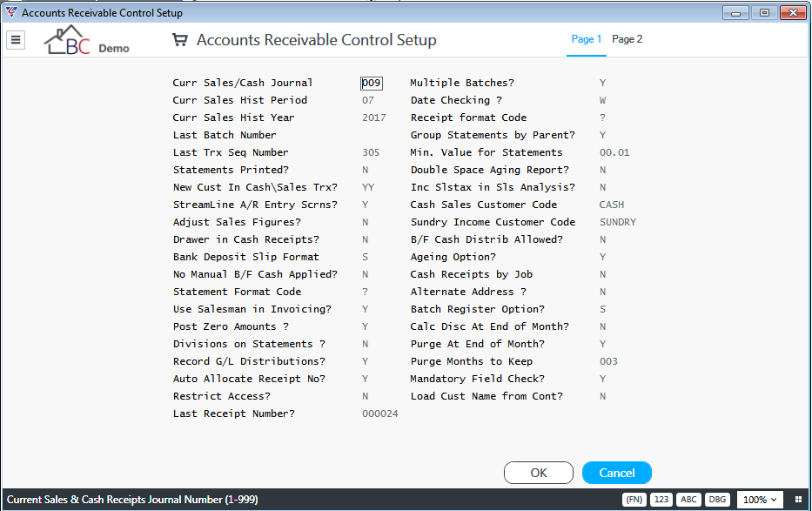Screen dimensions: 812x511
Task: Switch to the Page 2 tab
Action: [627, 39]
